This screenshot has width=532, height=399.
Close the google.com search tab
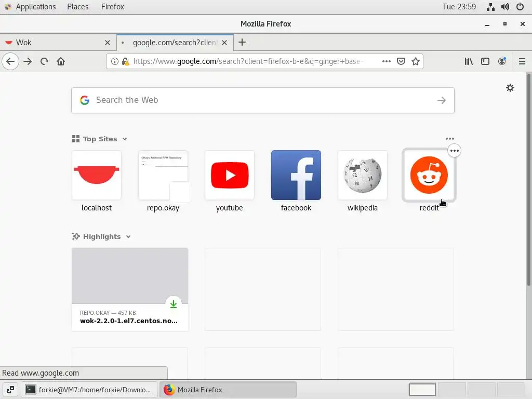[224, 43]
